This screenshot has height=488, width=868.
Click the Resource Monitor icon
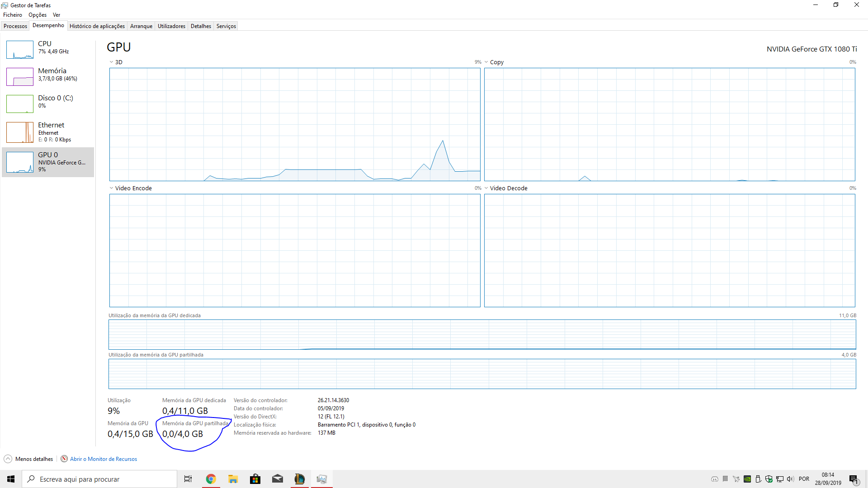[64, 459]
